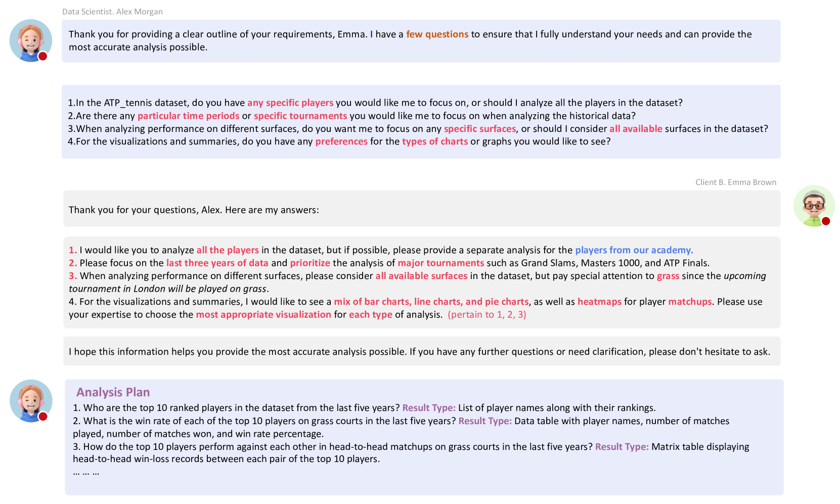Click 'last three years of data' text
The width and height of the screenshot is (840, 504).
[217, 263]
